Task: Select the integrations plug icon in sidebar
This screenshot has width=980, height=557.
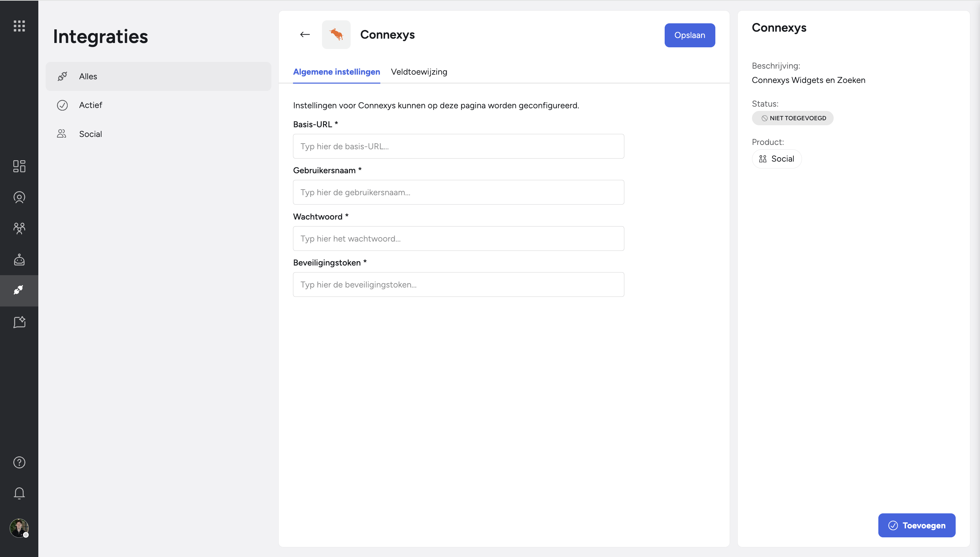Action: pos(19,290)
